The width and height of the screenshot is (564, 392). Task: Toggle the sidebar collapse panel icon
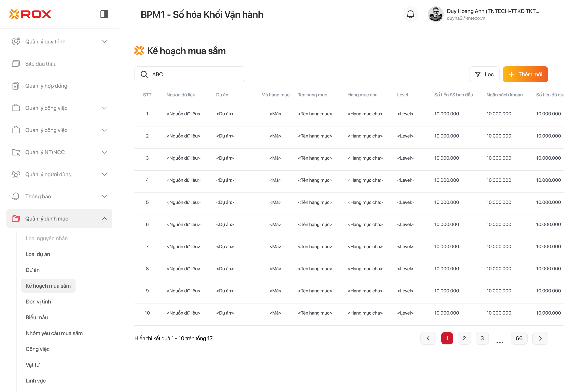(x=104, y=14)
